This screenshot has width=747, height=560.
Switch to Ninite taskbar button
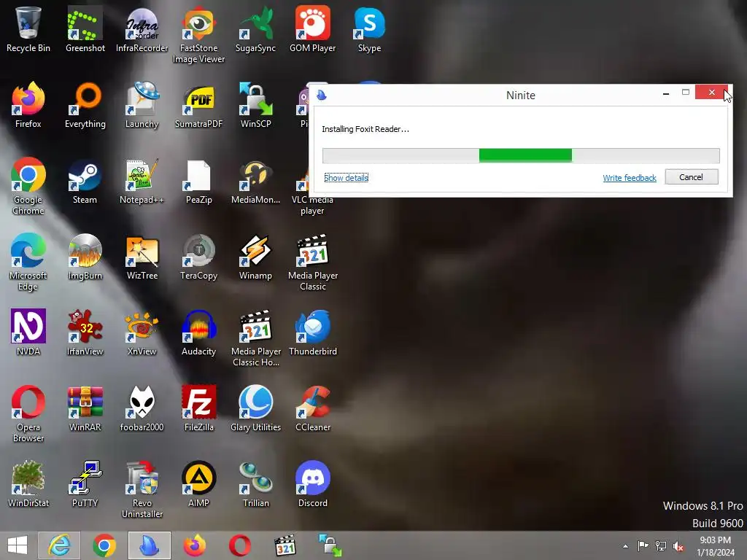point(149,545)
